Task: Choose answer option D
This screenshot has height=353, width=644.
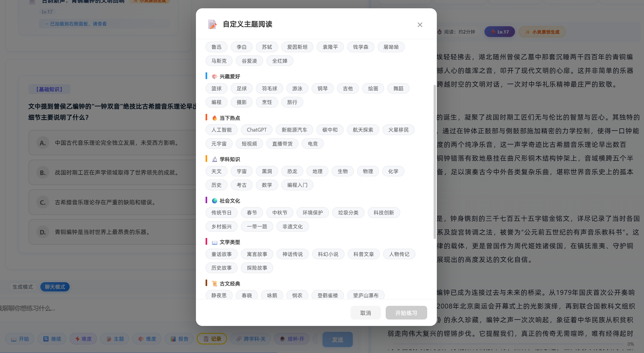Action: point(112,232)
